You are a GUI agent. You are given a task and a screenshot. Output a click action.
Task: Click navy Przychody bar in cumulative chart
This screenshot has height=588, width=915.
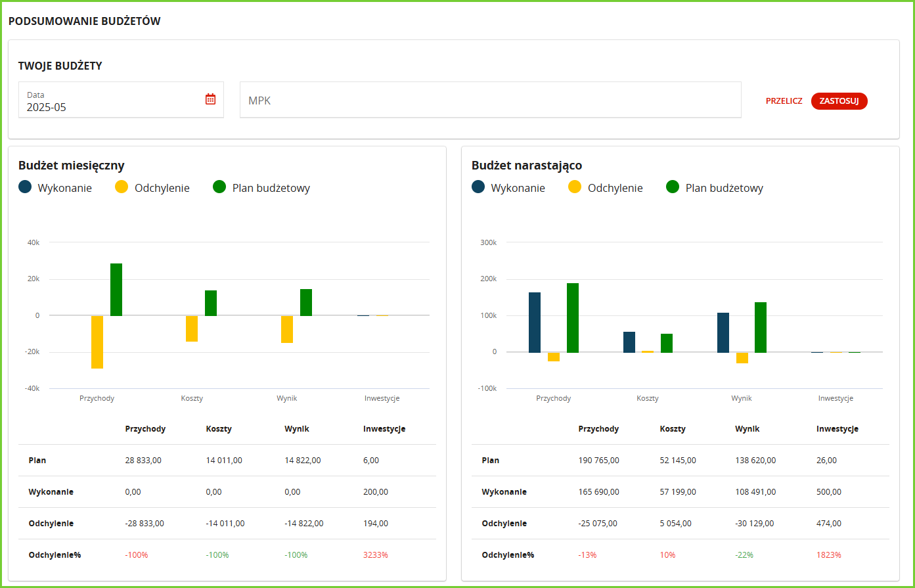(x=535, y=322)
